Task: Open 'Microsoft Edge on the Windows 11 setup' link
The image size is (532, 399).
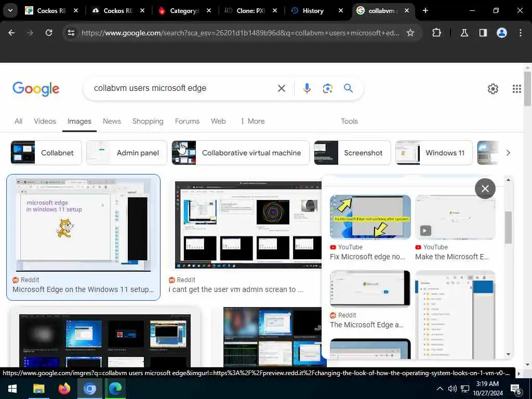Action: pos(83,289)
